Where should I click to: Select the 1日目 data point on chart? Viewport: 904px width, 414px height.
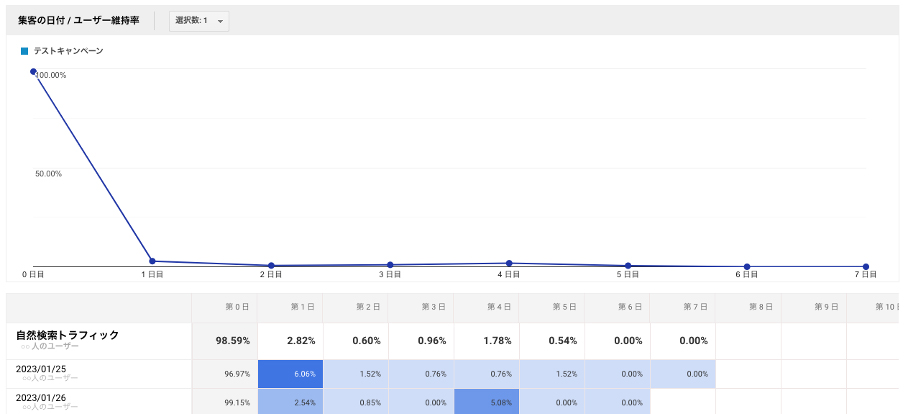(x=152, y=262)
